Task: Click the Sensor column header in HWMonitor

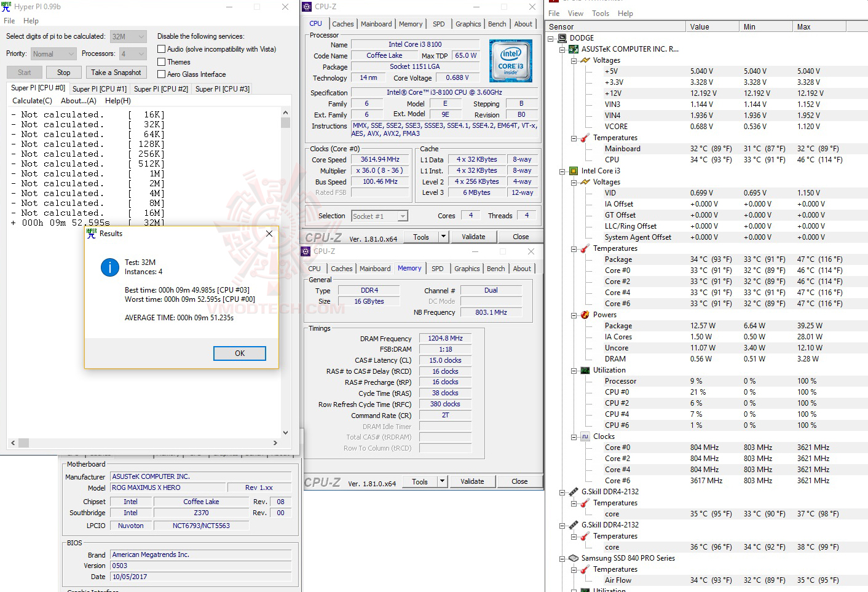Action: pyautogui.click(x=616, y=27)
